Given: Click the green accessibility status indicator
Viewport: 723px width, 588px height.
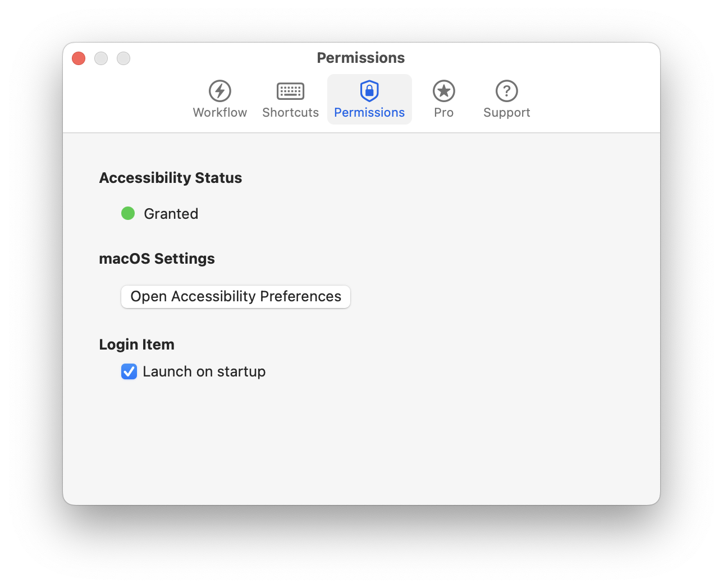Looking at the screenshot, I should 128,213.
